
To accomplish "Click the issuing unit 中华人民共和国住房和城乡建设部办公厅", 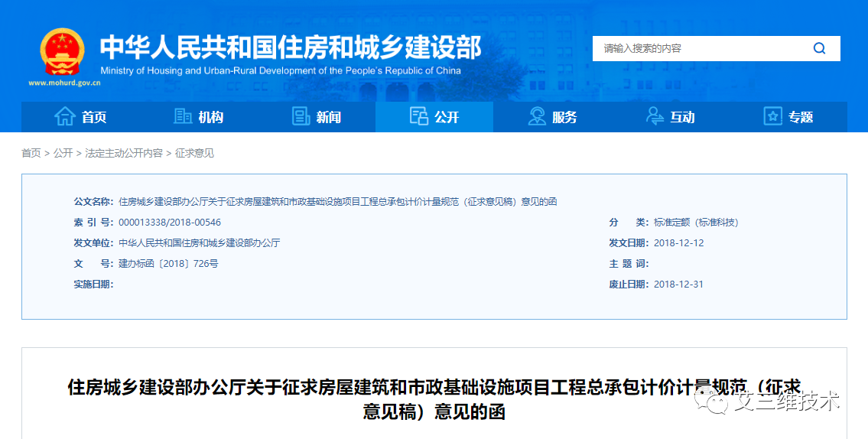I will [x=200, y=243].
